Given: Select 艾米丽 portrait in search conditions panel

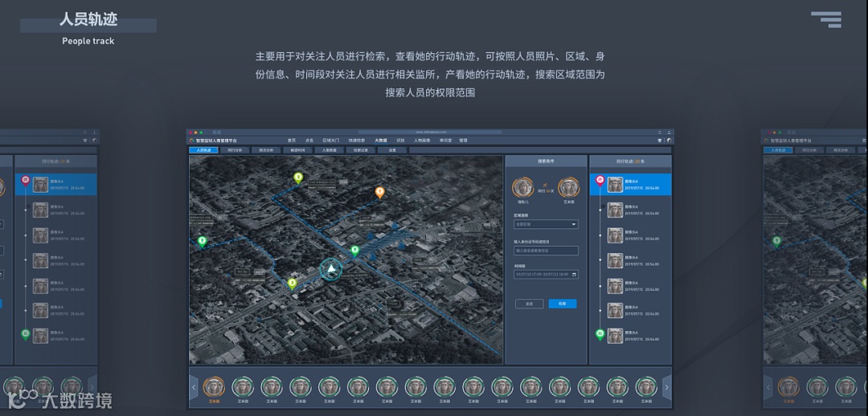Looking at the screenshot, I should click(569, 188).
